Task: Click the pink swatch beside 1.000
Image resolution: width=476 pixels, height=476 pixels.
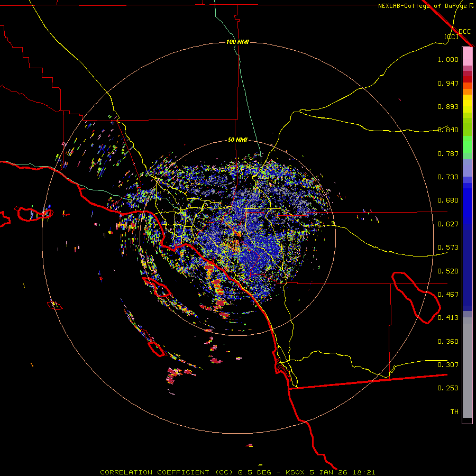Action: (x=467, y=57)
